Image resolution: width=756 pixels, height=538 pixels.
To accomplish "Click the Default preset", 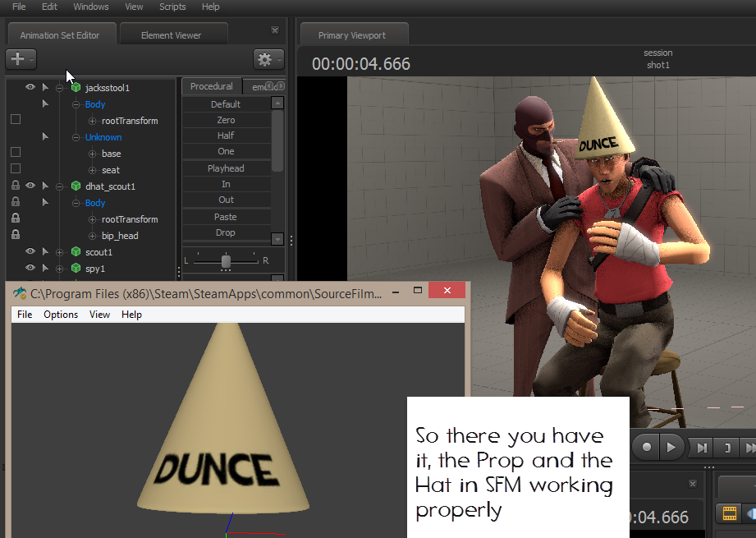I will click(226, 104).
